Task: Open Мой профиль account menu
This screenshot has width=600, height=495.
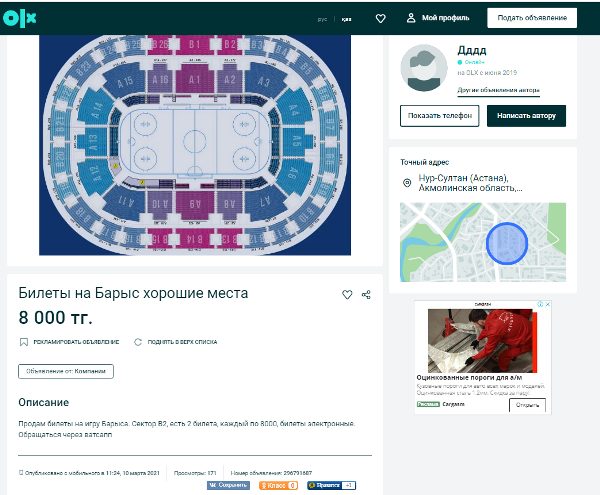Action: 437,18
